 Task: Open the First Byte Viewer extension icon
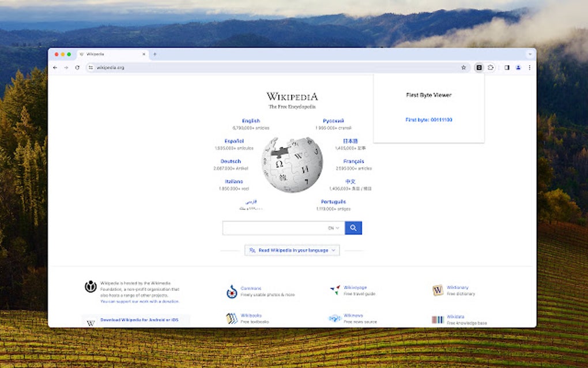478,67
